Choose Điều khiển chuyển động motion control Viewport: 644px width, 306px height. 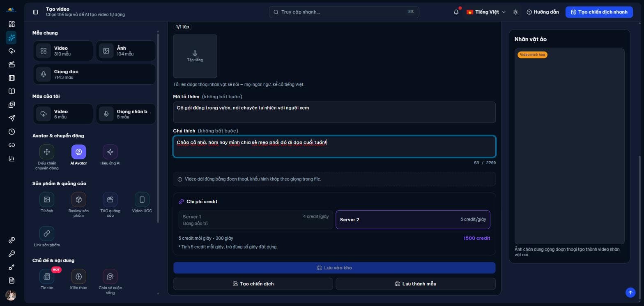(47, 158)
